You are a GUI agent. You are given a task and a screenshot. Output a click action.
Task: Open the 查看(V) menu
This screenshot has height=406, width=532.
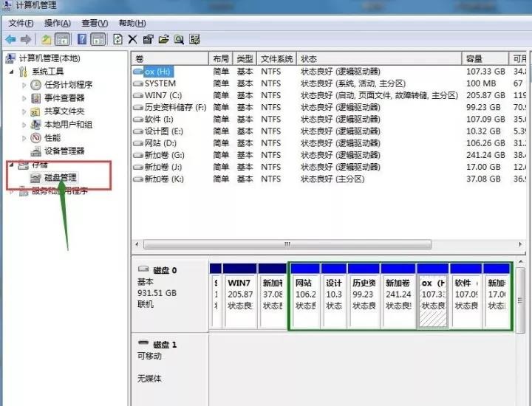coord(95,24)
